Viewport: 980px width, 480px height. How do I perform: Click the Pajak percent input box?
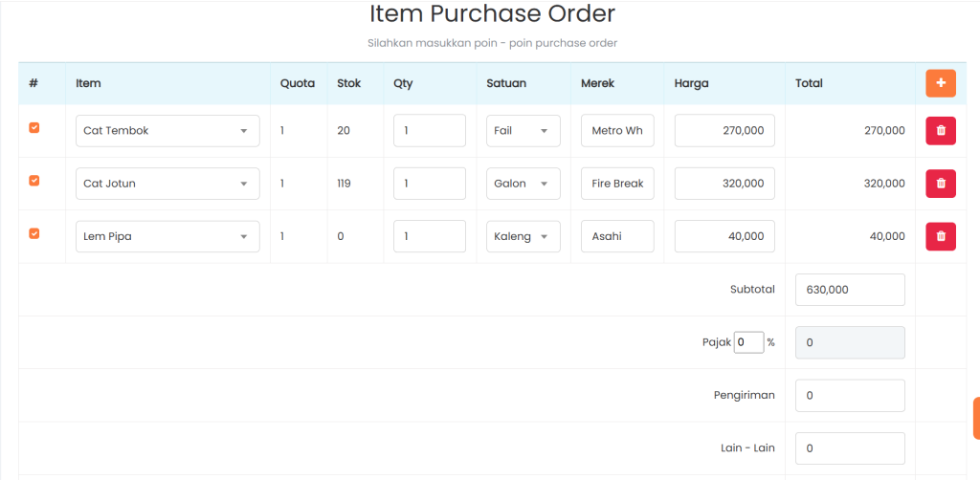(x=748, y=342)
